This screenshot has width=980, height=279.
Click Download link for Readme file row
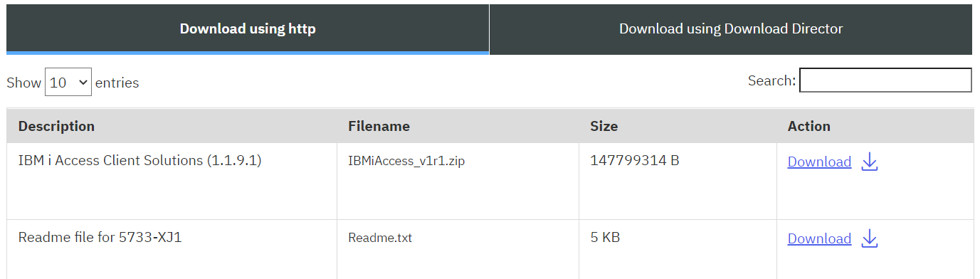coord(819,238)
